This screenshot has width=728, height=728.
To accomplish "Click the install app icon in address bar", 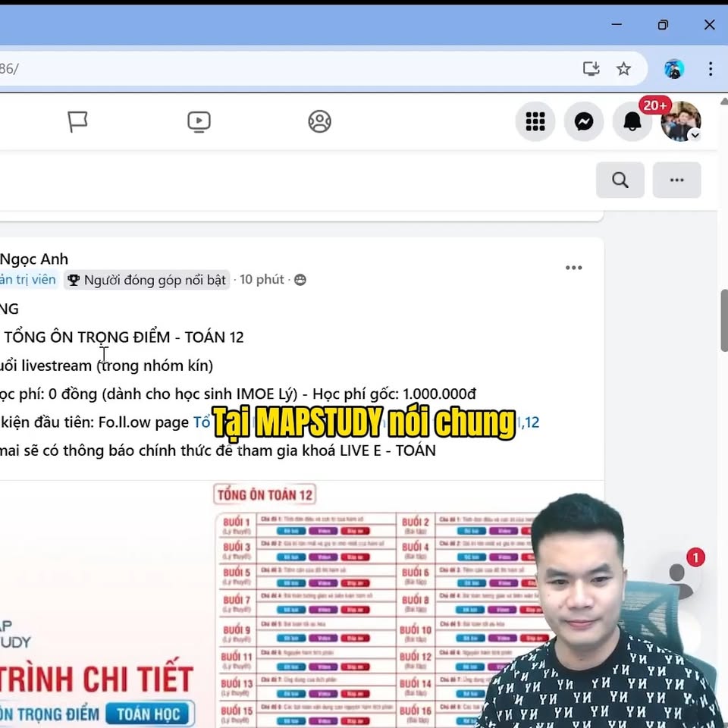I will pyautogui.click(x=591, y=69).
